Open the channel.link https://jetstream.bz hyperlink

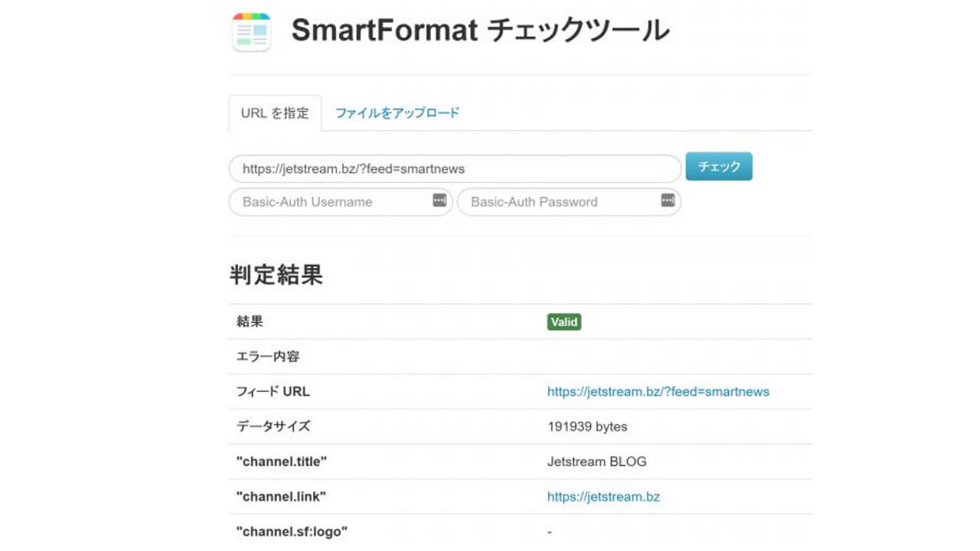[604, 496]
